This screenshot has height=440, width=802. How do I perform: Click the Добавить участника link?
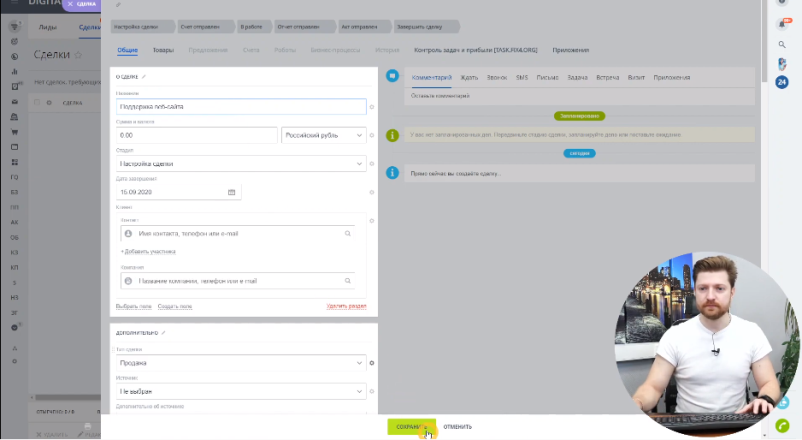(148, 251)
